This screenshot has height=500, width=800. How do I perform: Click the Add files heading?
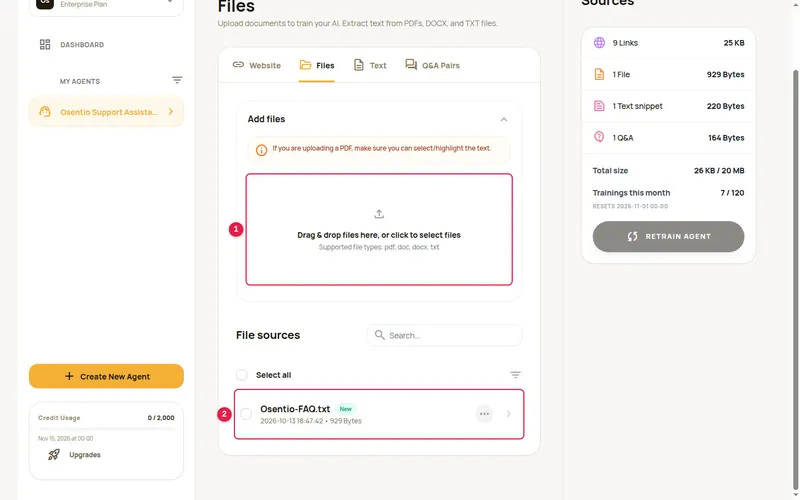[x=266, y=119]
